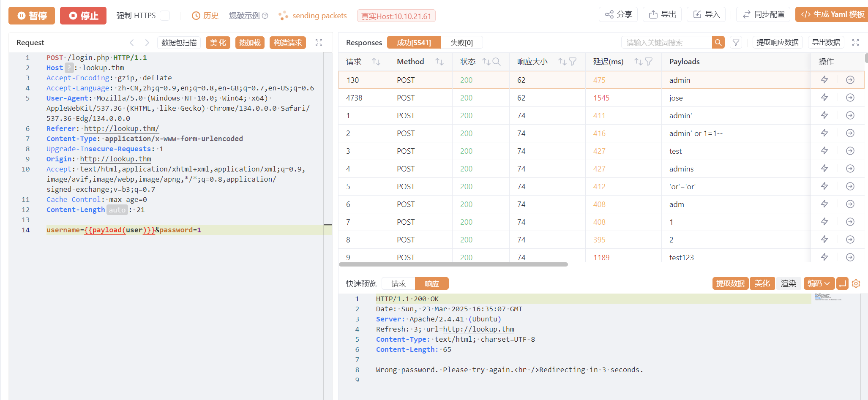The height and width of the screenshot is (400, 868).
Task: Open details arrow icon for admin row
Action: [x=850, y=80]
